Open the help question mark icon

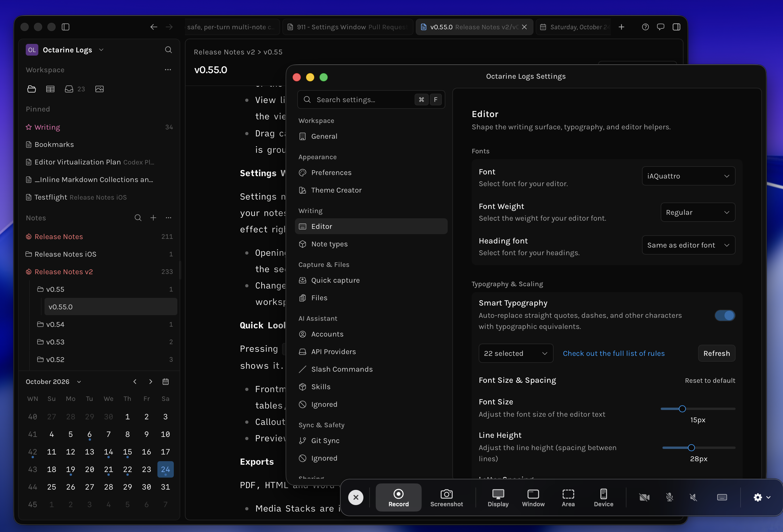645,27
